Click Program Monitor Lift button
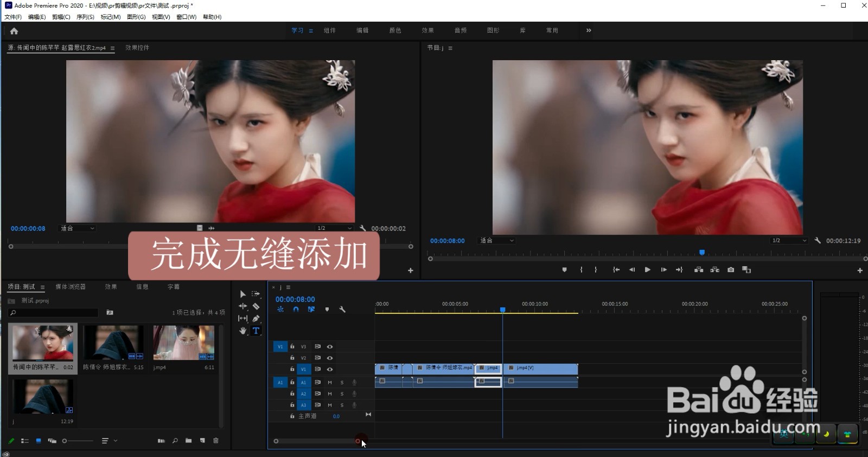Screen dimensions: 868x457 pyautogui.click(x=699, y=269)
